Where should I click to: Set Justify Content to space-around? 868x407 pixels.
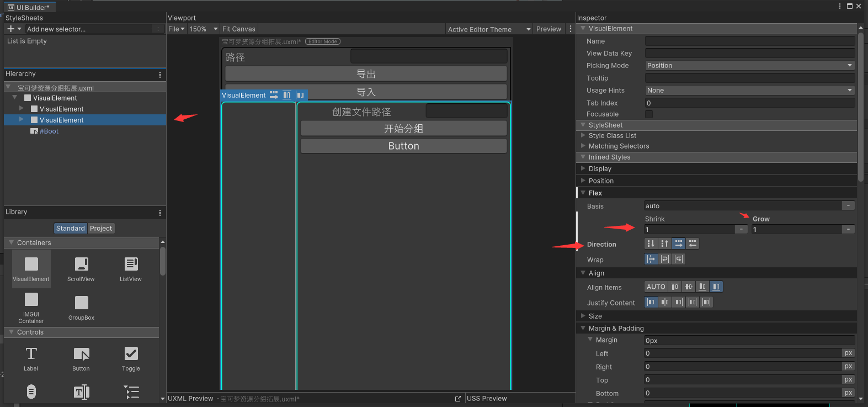706,302
